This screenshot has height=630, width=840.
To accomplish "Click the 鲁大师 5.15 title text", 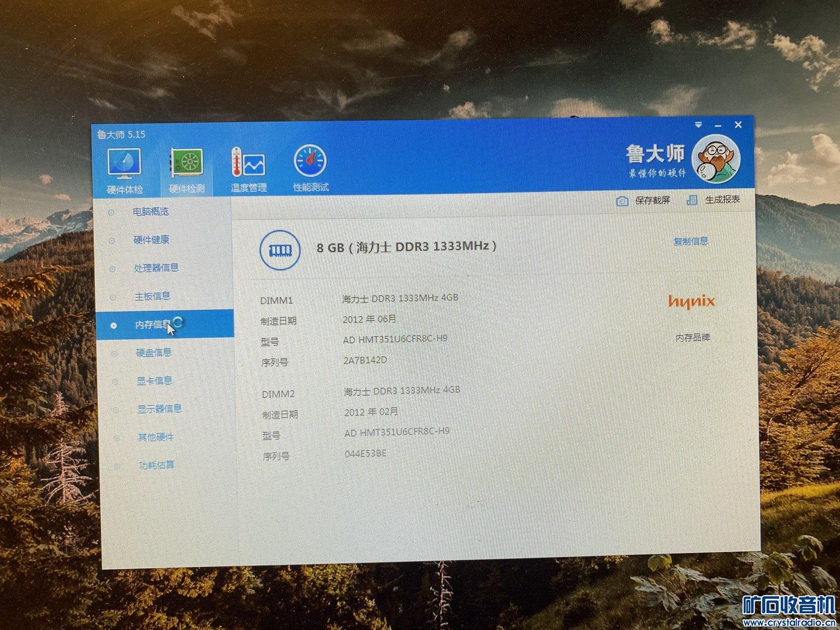I will (x=121, y=134).
